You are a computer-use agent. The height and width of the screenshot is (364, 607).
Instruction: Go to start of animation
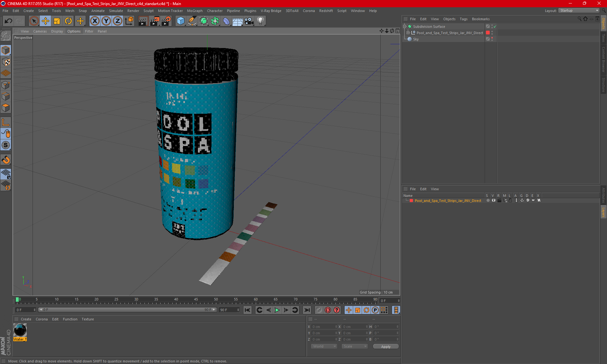[248, 310]
